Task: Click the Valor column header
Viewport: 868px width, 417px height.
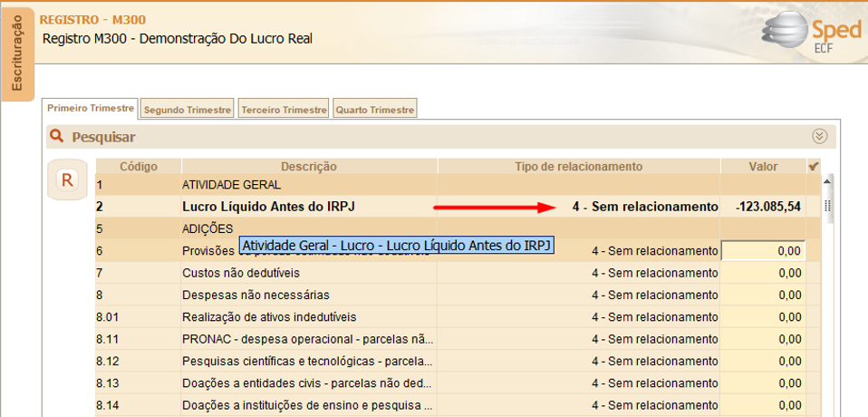Action: pos(764,166)
